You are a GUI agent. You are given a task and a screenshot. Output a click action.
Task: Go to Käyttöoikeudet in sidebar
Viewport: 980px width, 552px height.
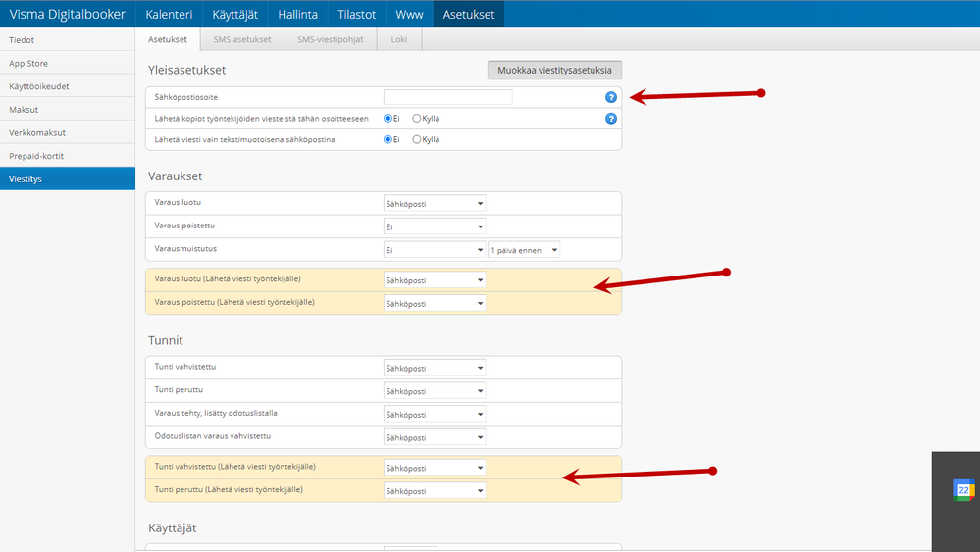68,85
